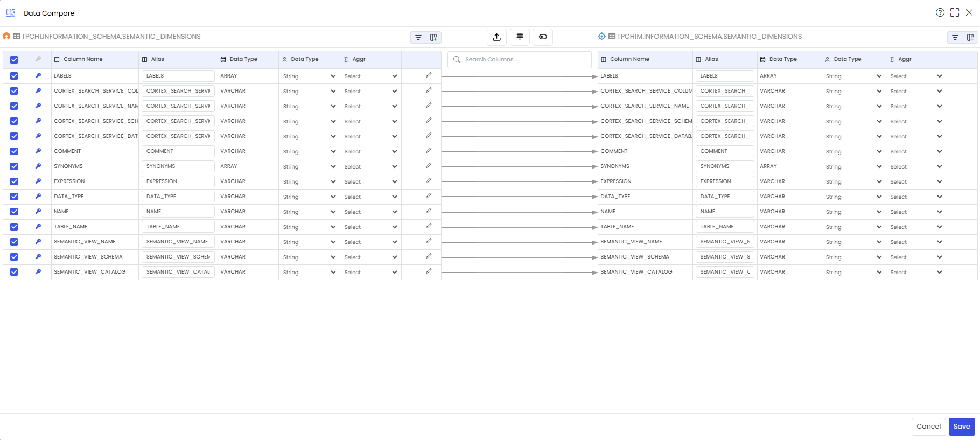Click key icon for NAME row

click(x=38, y=212)
